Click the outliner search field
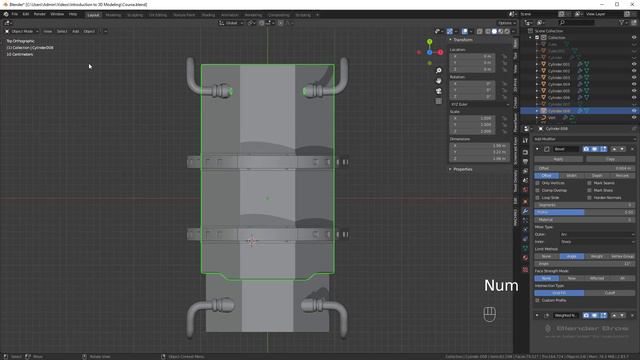The image size is (640, 360). (x=577, y=23)
